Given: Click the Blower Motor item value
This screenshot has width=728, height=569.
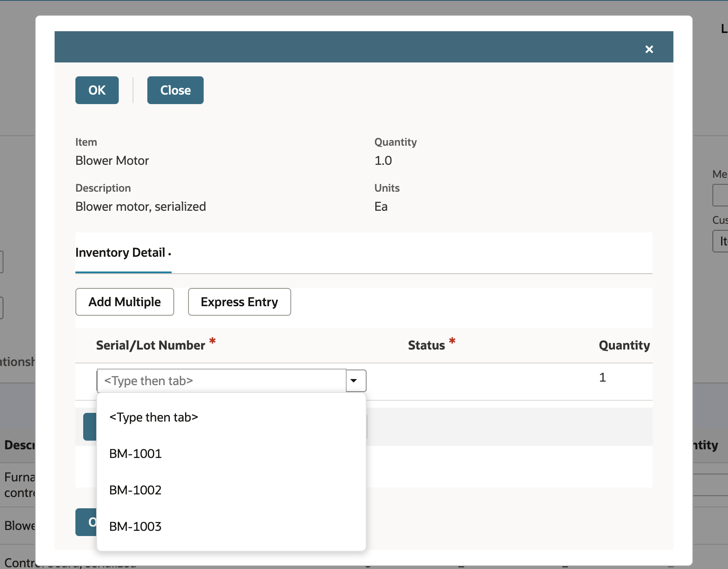Looking at the screenshot, I should coord(112,160).
